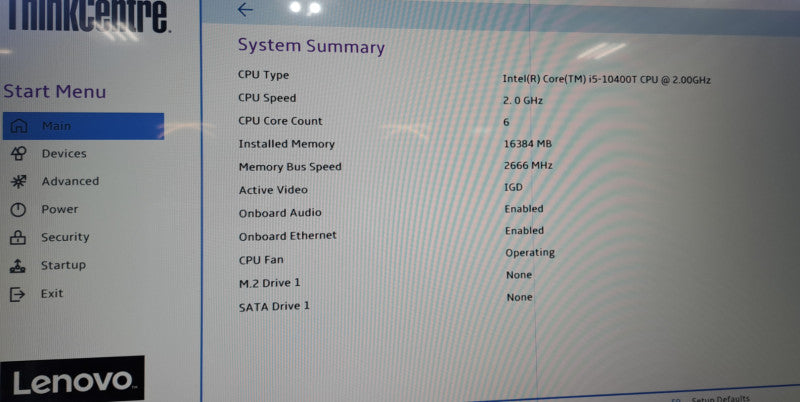Click None value for SATA Drive 1
Screen dimensions: 800x402
[x=520, y=297]
